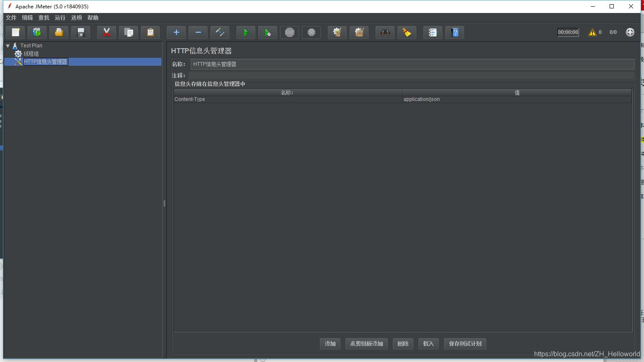The image size is (644, 362).
Task: Open help with question mark icon
Action: pos(454,32)
